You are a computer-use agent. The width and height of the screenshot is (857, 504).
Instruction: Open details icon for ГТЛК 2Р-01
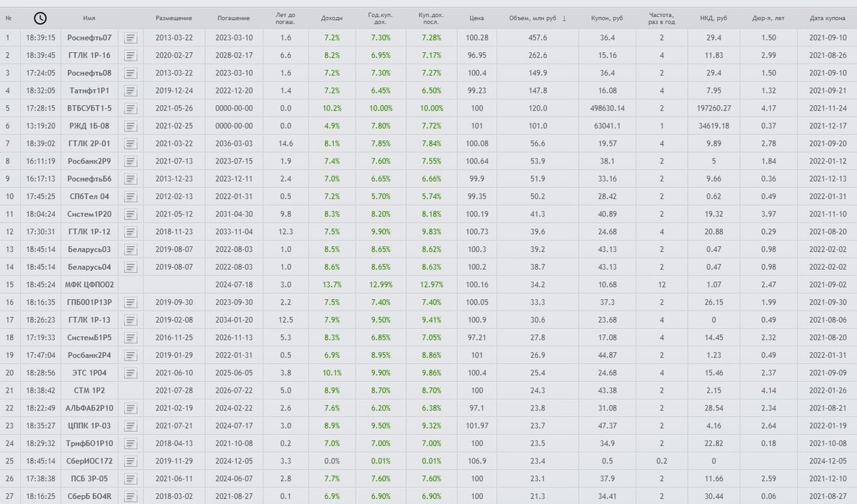[131, 143]
